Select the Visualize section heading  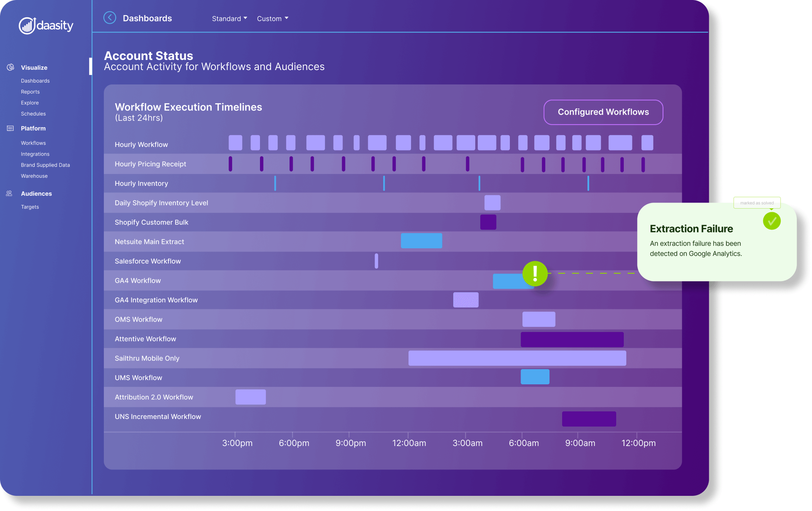click(34, 67)
